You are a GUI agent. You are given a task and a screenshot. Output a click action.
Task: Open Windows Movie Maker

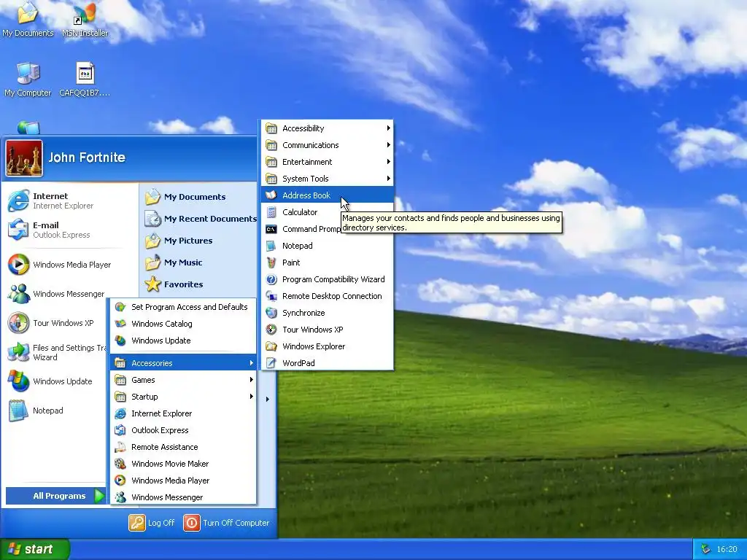183,463
